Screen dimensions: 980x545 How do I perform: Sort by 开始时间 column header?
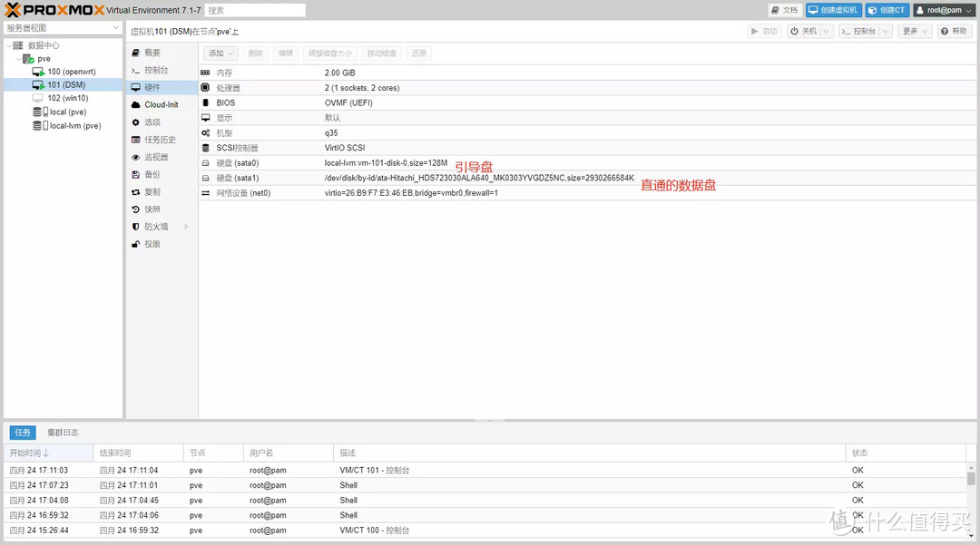pos(49,453)
